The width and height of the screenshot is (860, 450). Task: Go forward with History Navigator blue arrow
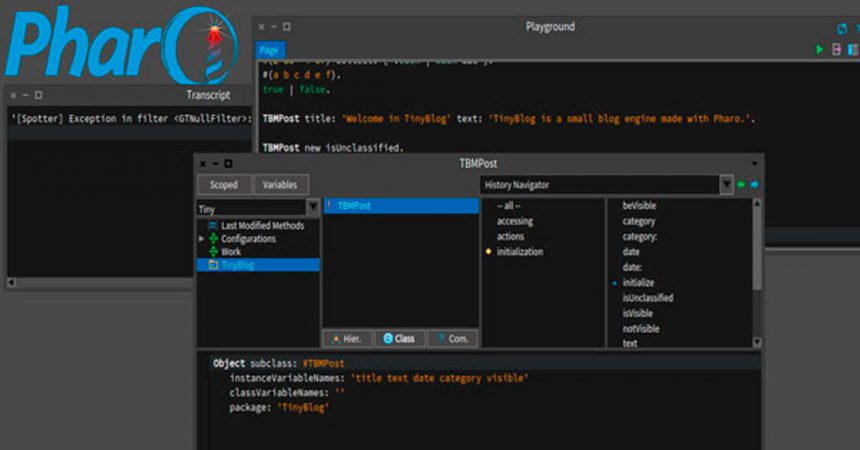pyautogui.click(x=754, y=185)
